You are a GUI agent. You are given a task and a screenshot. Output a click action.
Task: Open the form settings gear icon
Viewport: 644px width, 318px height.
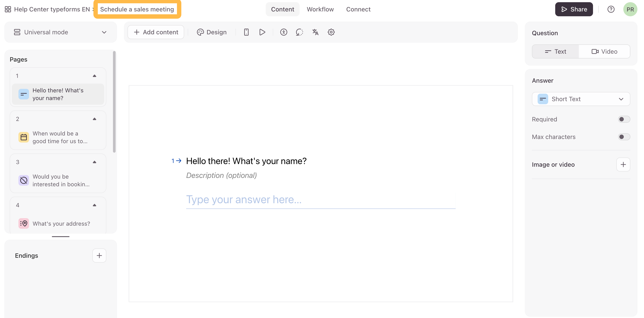(x=331, y=32)
